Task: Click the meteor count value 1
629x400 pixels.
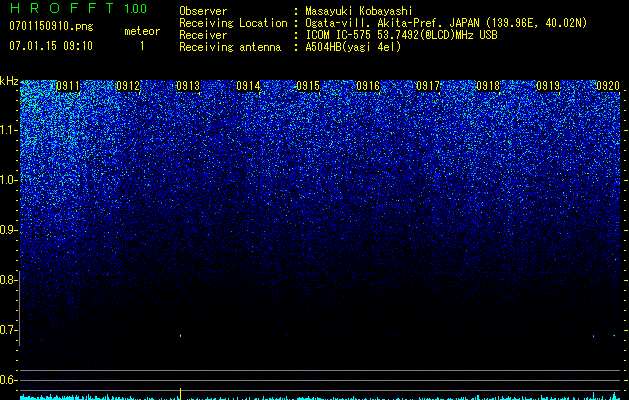Action: pos(142,46)
